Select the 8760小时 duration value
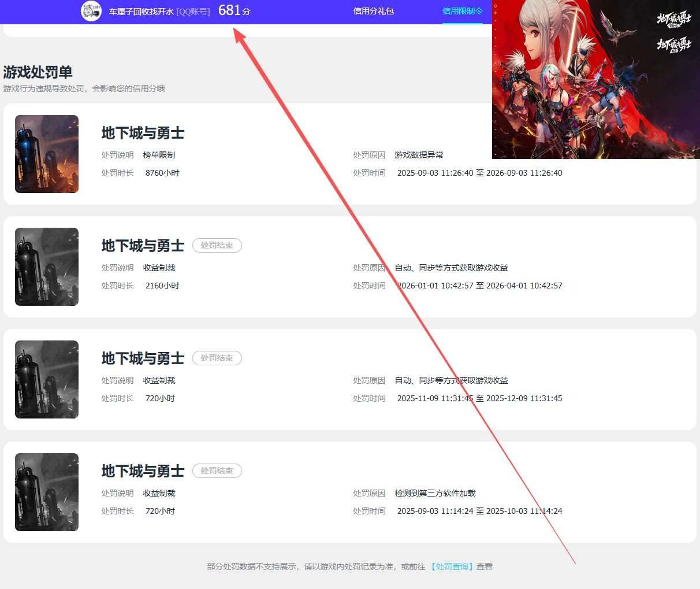This screenshot has width=700, height=589. point(162,173)
